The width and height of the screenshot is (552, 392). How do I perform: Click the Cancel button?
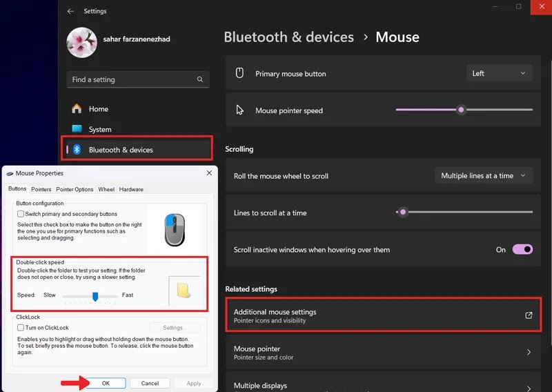[x=150, y=383]
